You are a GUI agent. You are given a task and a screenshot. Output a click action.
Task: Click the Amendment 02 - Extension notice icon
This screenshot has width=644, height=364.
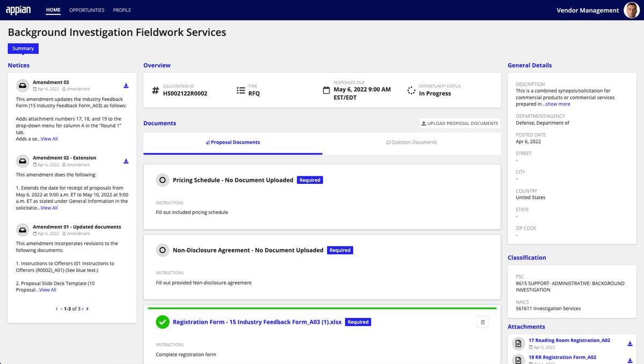23,161
